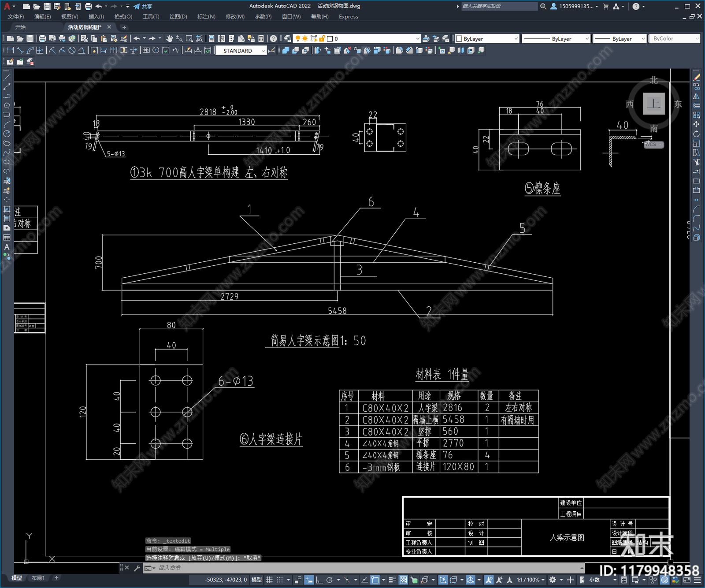
Task: Click the workspace switching gear icon
Action: click(x=553, y=580)
